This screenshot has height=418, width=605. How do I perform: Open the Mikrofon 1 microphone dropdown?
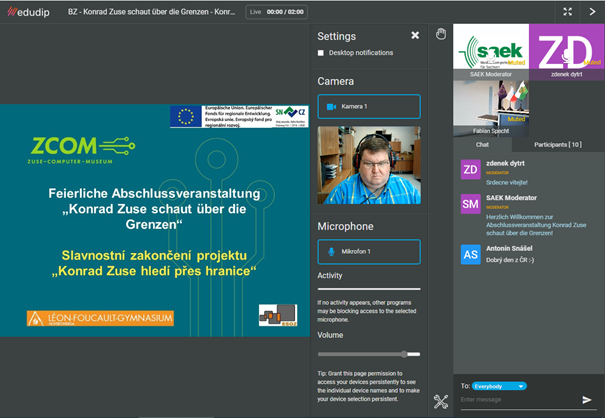click(x=369, y=252)
